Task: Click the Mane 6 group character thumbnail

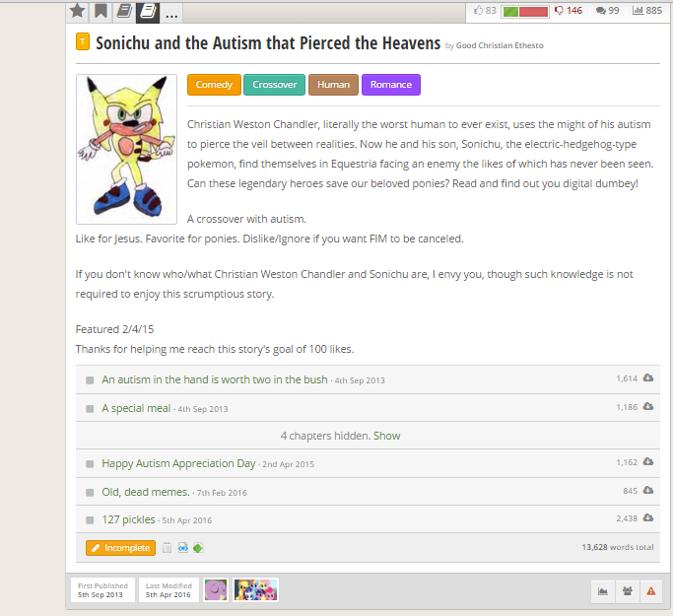Action: [256, 589]
